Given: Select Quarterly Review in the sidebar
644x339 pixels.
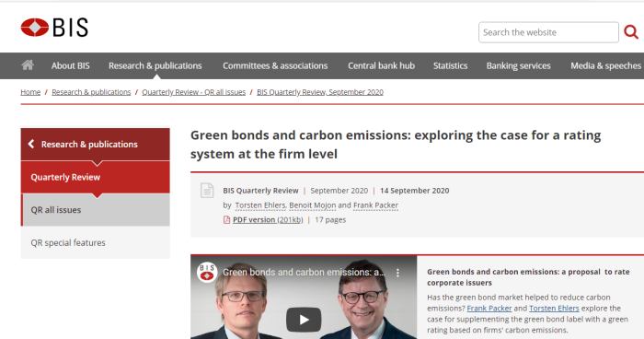Looking at the screenshot, I should pyautogui.click(x=96, y=177).
